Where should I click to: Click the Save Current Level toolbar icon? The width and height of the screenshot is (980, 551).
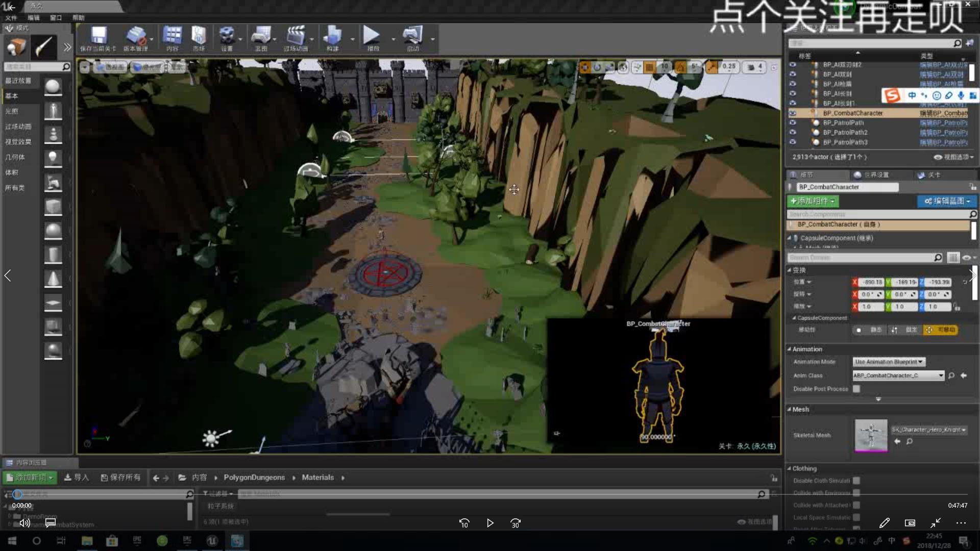tap(98, 36)
